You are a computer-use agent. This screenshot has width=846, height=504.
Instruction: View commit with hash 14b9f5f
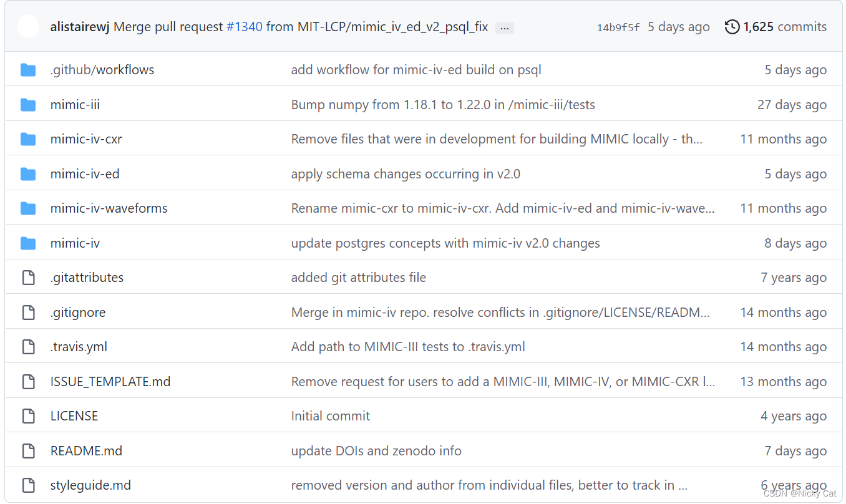point(618,27)
